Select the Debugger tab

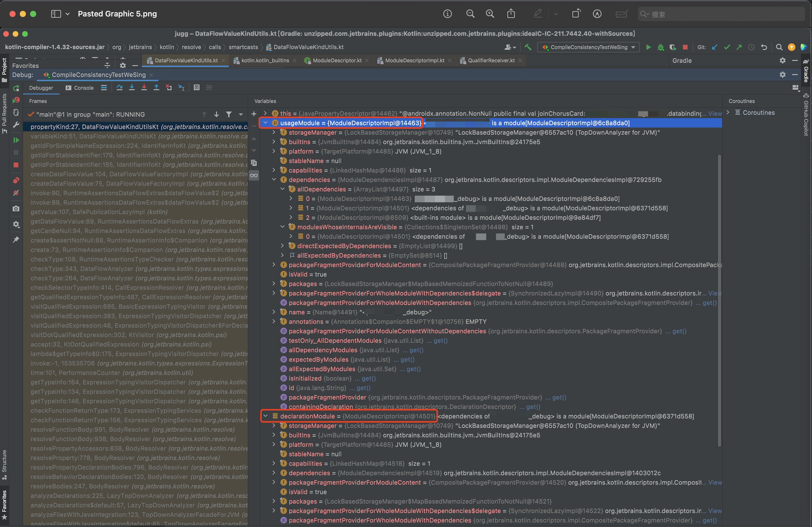41,88
